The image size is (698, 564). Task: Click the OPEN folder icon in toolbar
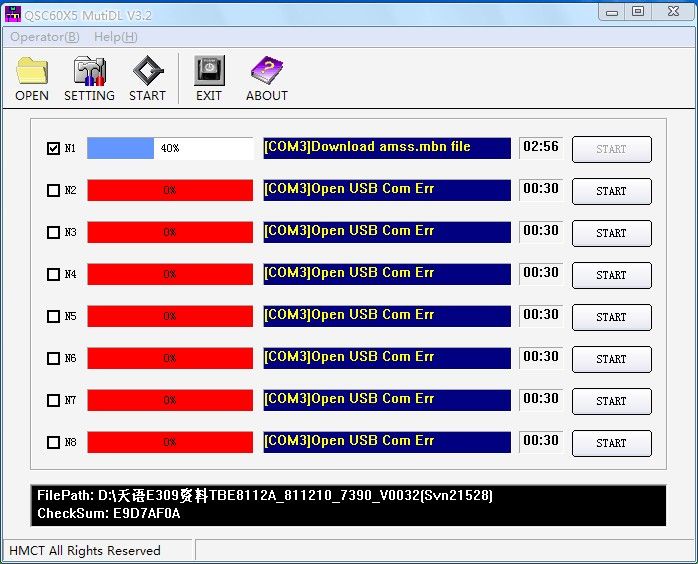[32, 73]
